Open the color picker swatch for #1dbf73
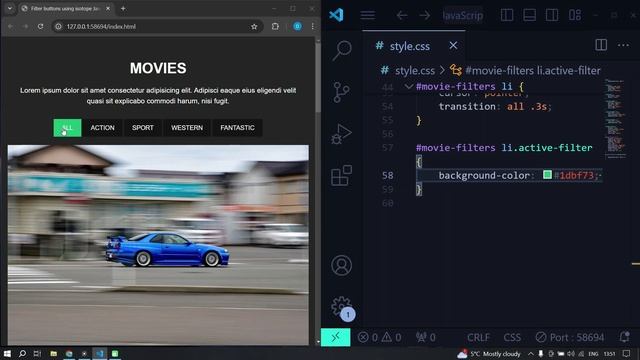This screenshot has width=640, height=360. [547, 175]
